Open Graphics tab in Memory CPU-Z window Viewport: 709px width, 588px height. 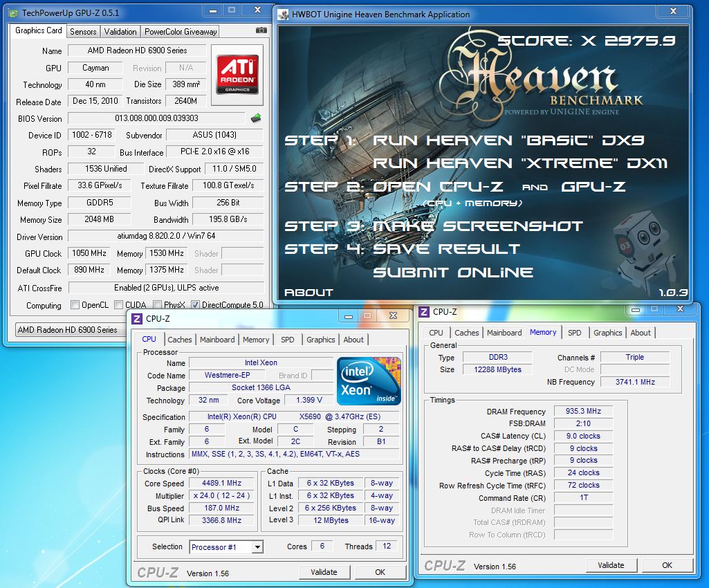[x=608, y=333]
